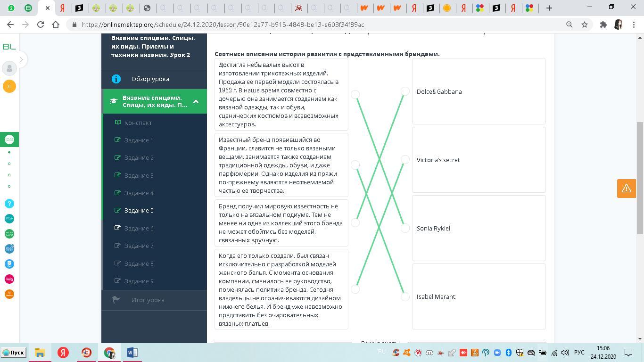Click the volume speaker icon in tray
The height and width of the screenshot is (362, 644).
point(565,353)
